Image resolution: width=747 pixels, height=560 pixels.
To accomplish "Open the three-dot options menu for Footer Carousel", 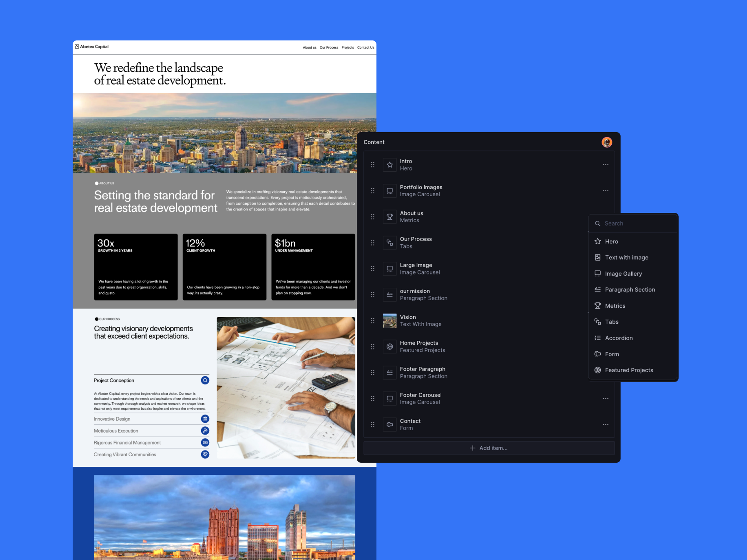I will tap(605, 398).
